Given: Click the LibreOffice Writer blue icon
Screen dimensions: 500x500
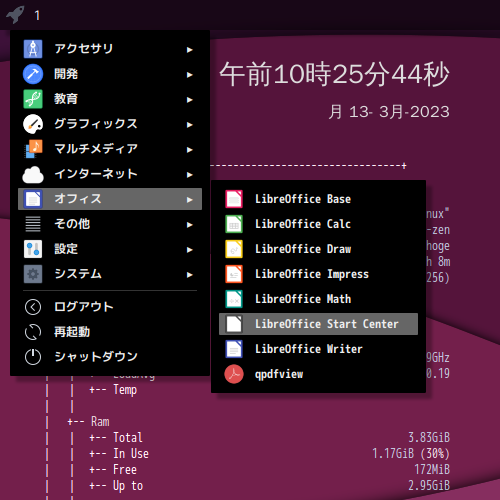Looking at the screenshot, I should (x=234, y=349).
